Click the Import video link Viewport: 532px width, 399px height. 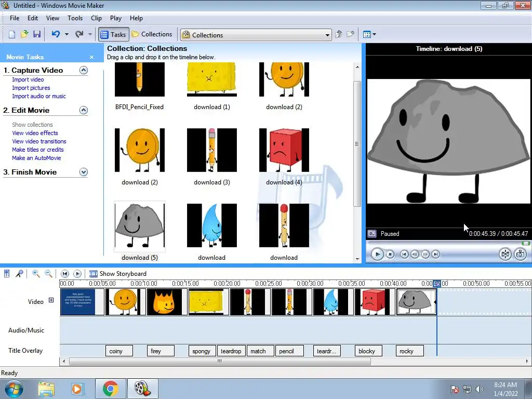point(28,79)
